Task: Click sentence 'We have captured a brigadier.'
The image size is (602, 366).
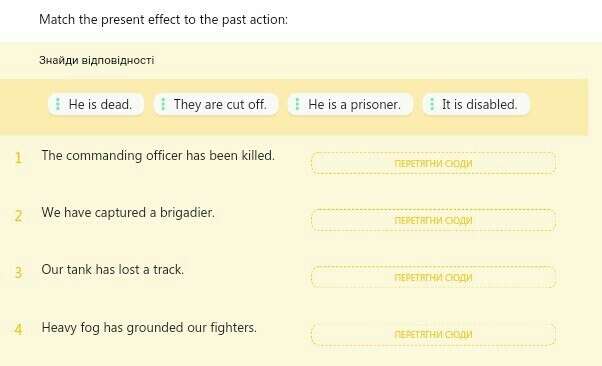Action: click(x=128, y=212)
